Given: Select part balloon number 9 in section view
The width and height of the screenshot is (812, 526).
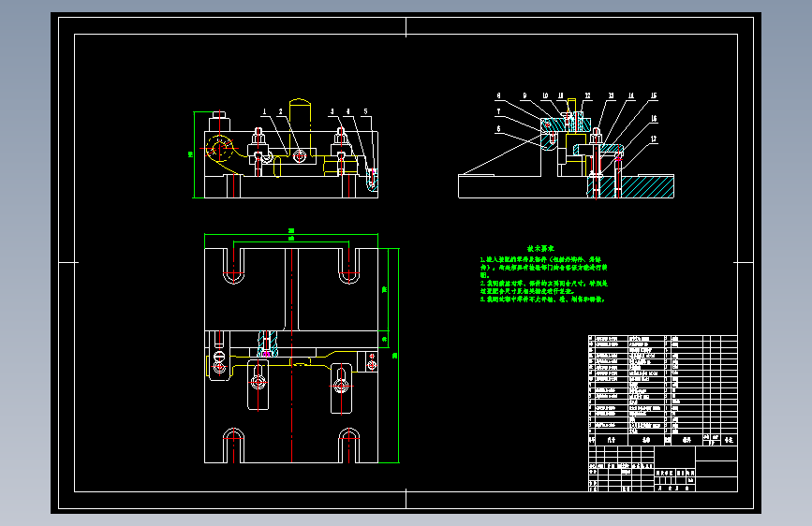Looking at the screenshot, I should pos(524,95).
